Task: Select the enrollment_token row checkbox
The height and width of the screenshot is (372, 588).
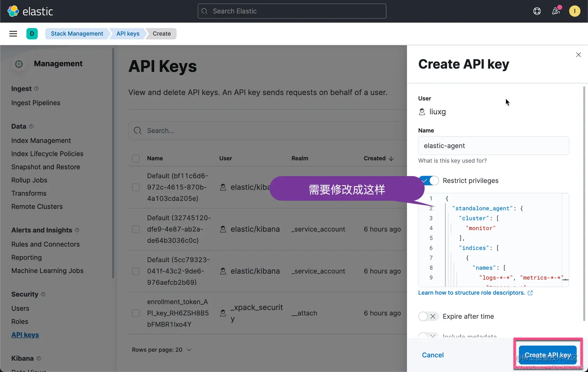Action: [136, 313]
